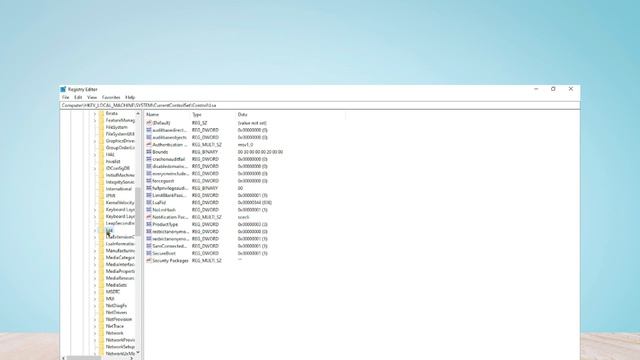Expand the MediaCategories key
This screenshot has height=360, width=640.
click(x=95, y=258)
